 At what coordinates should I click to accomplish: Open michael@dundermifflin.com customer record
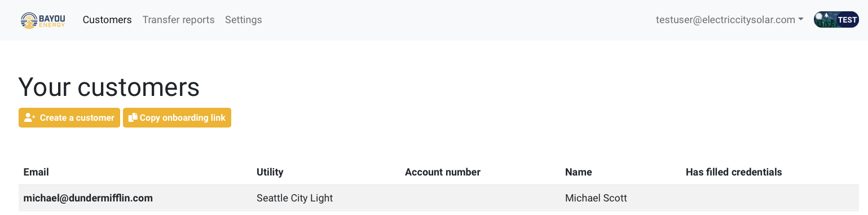pyautogui.click(x=88, y=198)
